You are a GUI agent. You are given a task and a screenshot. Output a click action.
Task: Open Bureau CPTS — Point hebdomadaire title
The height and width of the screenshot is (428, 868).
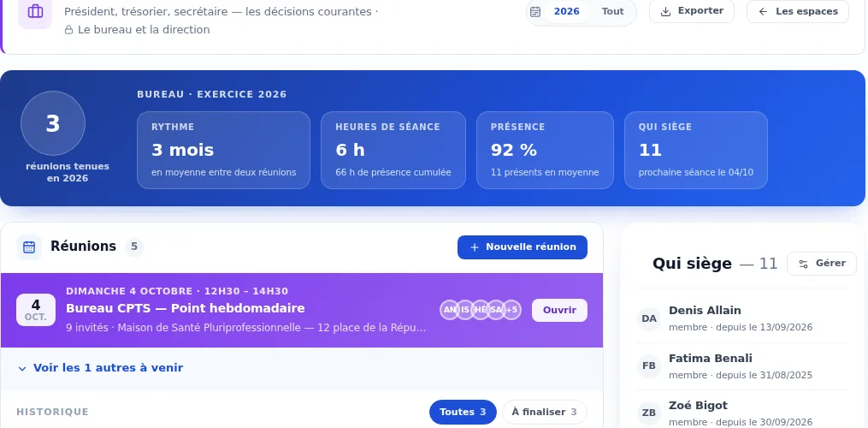click(186, 308)
